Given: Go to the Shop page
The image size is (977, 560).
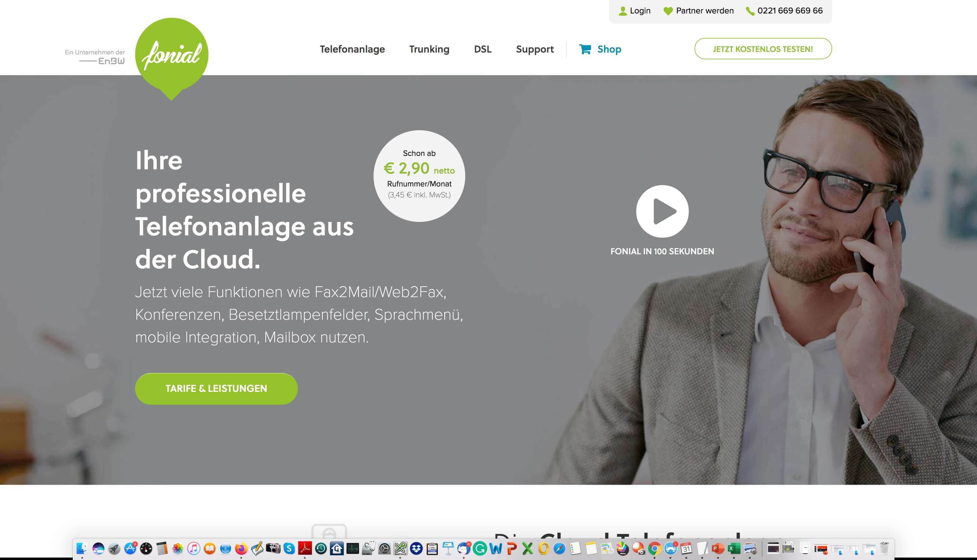Looking at the screenshot, I should 609,49.
